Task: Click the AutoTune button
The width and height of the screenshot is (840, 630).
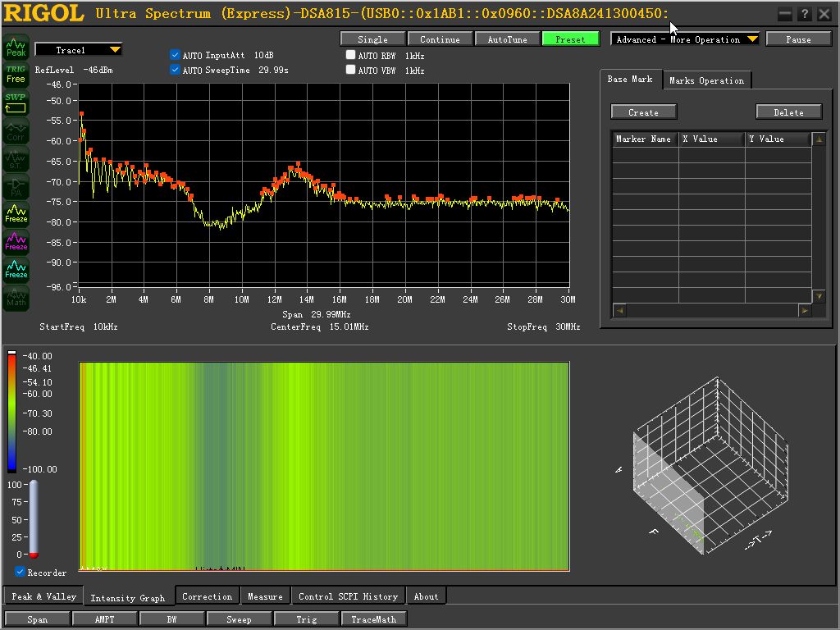Action: pyautogui.click(x=507, y=39)
